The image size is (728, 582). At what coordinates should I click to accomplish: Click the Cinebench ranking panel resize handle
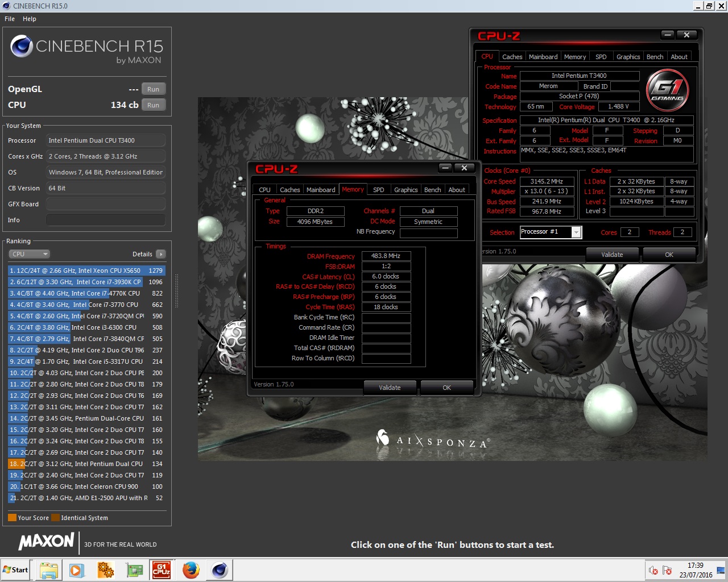tap(176, 291)
